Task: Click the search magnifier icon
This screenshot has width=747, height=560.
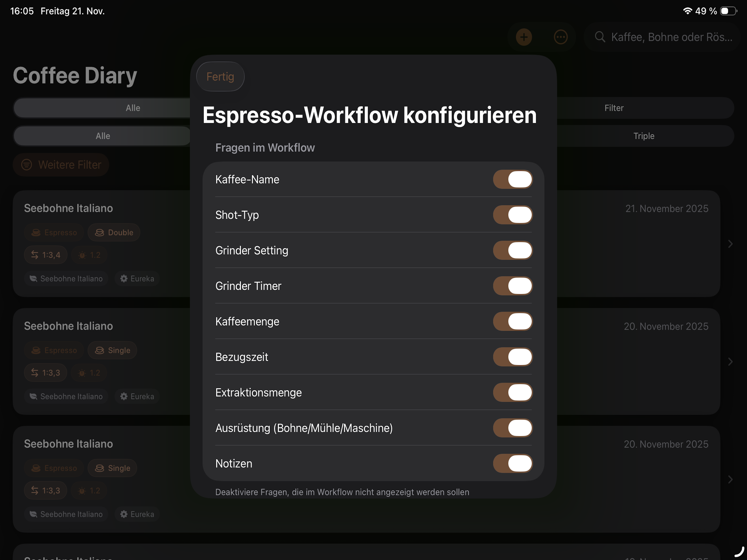Action: [x=600, y=37]
